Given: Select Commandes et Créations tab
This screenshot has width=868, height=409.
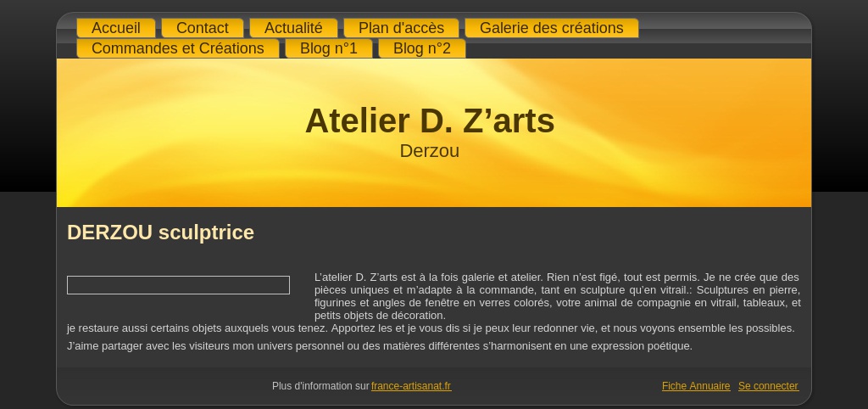Looking at the screenshot, I should [x=178, y=48].
